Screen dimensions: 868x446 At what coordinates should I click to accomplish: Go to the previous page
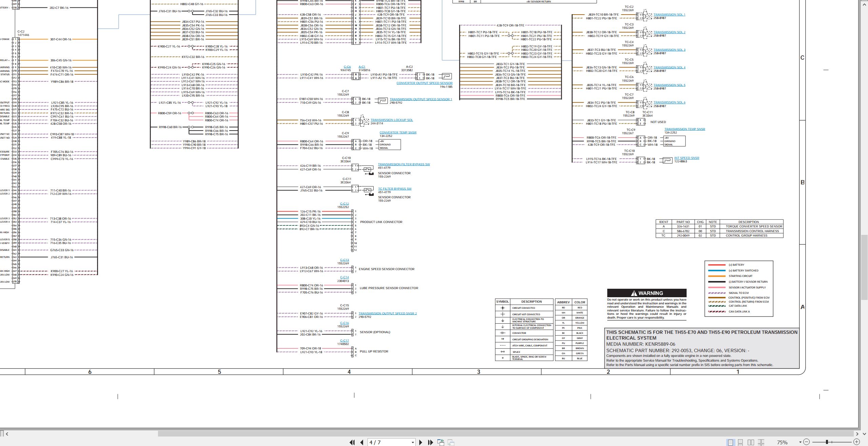point(362,442)
